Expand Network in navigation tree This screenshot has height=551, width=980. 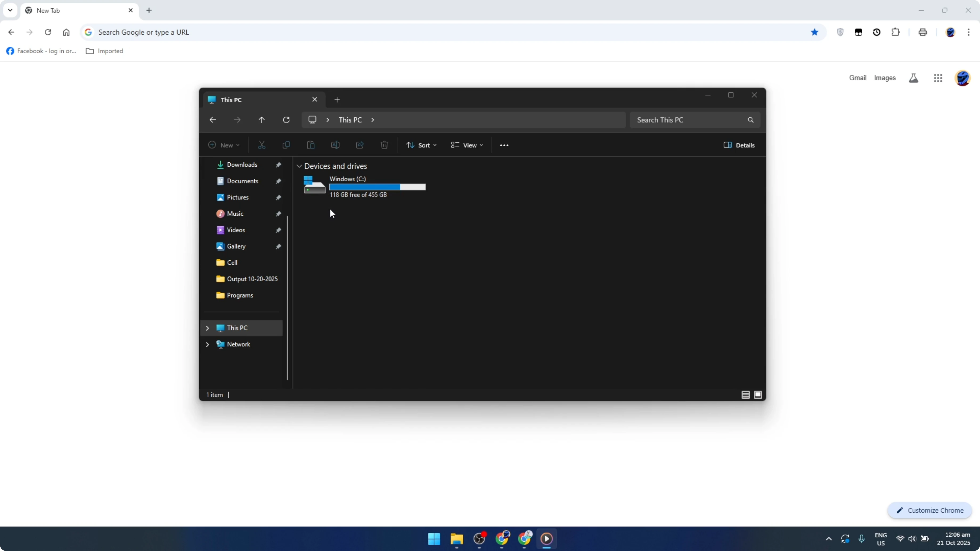(x=208, y=344)
